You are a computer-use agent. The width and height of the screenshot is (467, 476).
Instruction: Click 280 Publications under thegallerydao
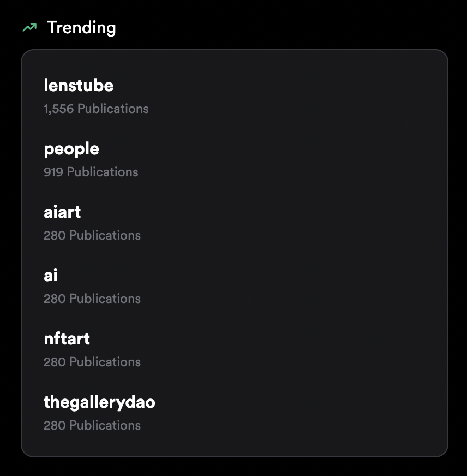92,425
